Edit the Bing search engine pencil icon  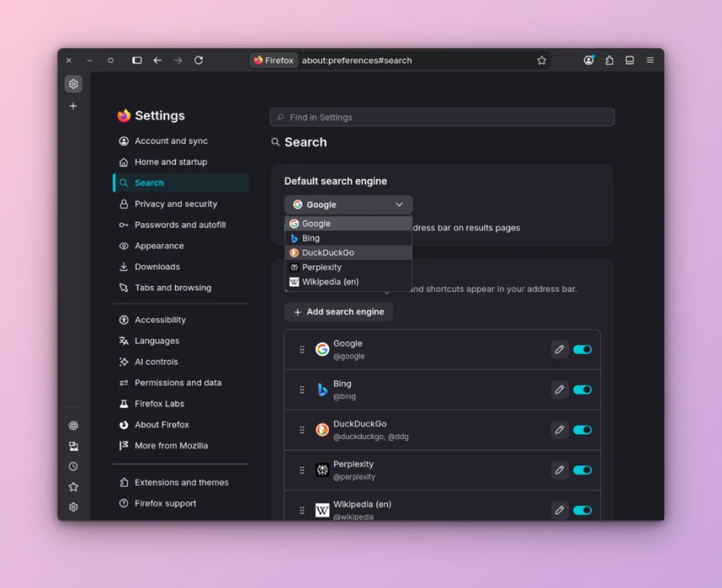560,390
